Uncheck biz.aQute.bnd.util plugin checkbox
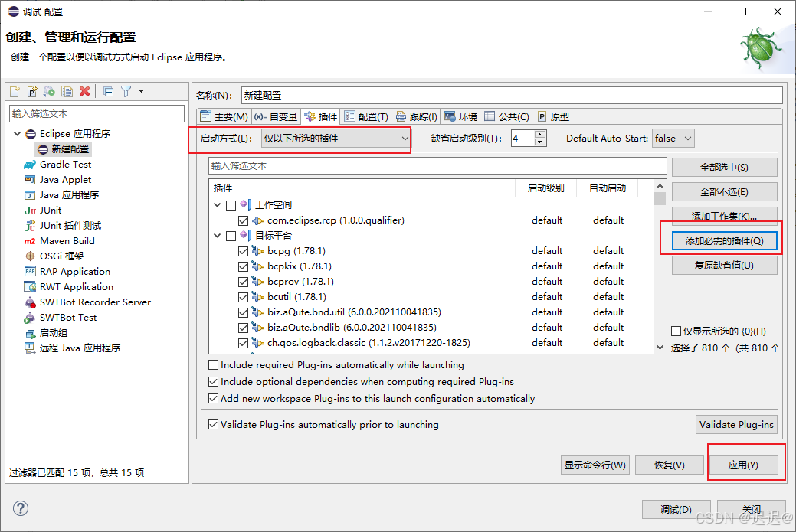 243,312
